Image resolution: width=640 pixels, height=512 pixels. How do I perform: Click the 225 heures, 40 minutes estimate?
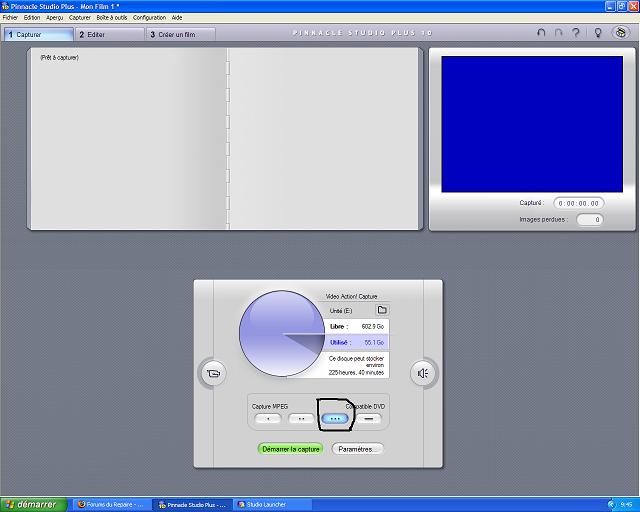[356, 373]
